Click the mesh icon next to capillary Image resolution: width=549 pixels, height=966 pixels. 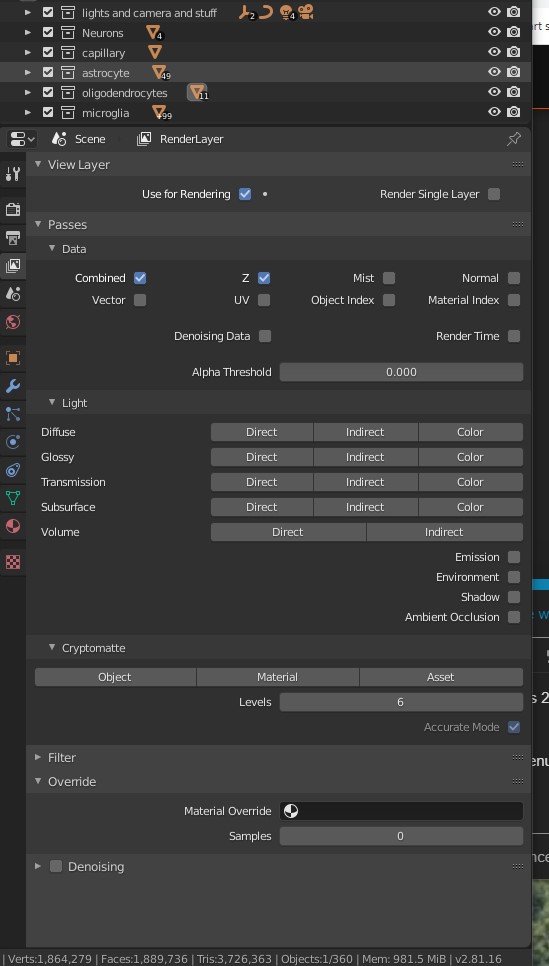pos(155,52)
